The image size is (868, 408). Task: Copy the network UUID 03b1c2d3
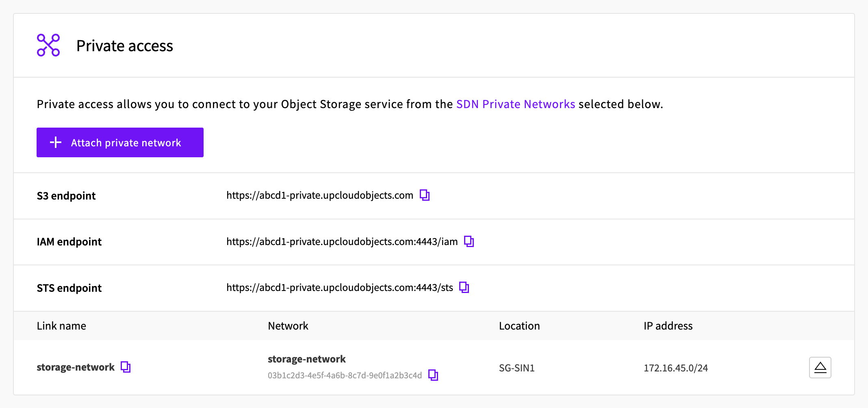[x=433, y=375]
